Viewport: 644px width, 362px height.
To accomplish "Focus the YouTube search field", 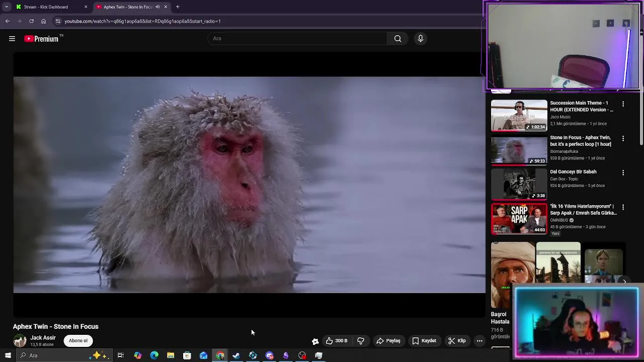I will coord(298,39).
